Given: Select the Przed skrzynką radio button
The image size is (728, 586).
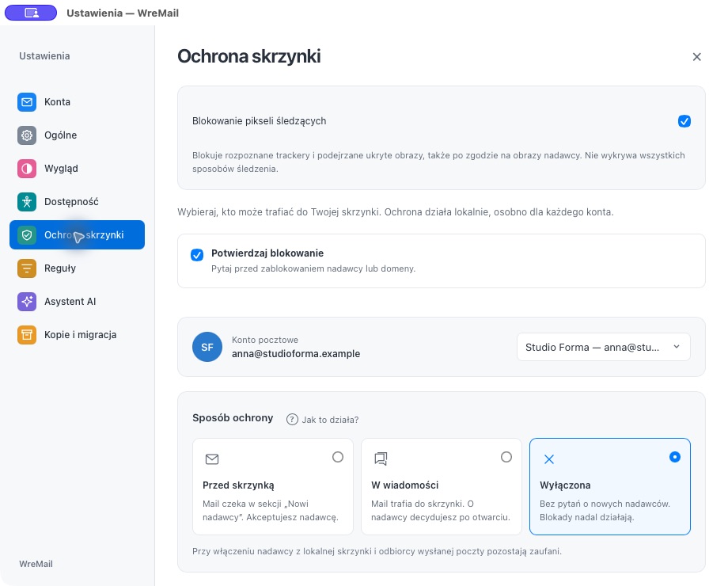Looking at the screenshot, I should (x=338, y=457).
